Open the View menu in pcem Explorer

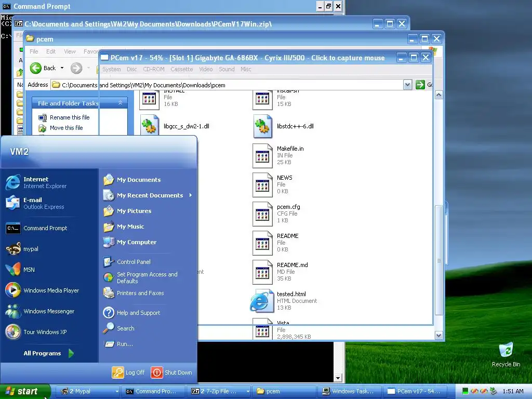[x=70, y=51]
